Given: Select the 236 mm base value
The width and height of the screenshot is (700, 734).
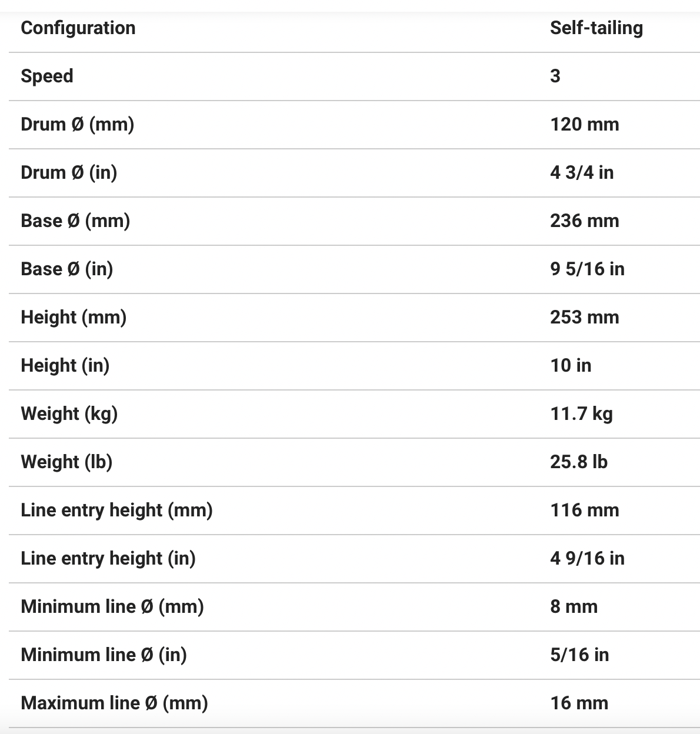Looking at the screenshot, I should coord(584,221).
